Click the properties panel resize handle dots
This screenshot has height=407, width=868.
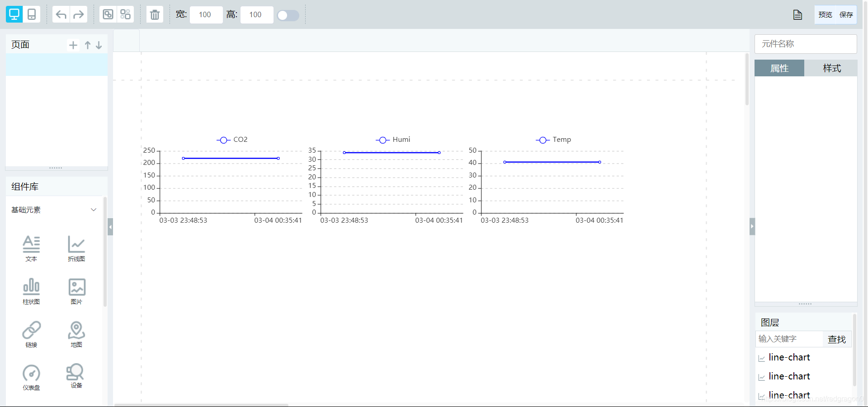pyautogui.click(x=805, y=304)
